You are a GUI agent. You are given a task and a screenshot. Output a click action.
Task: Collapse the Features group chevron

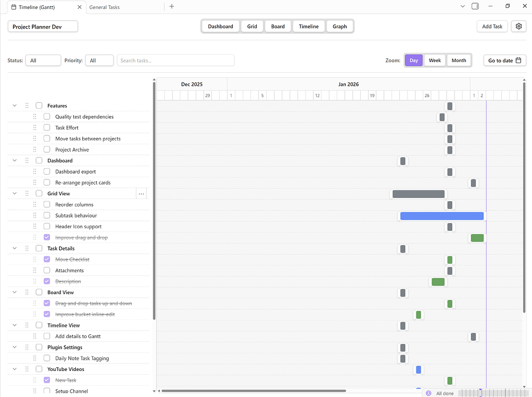click(x=15, y=106)
